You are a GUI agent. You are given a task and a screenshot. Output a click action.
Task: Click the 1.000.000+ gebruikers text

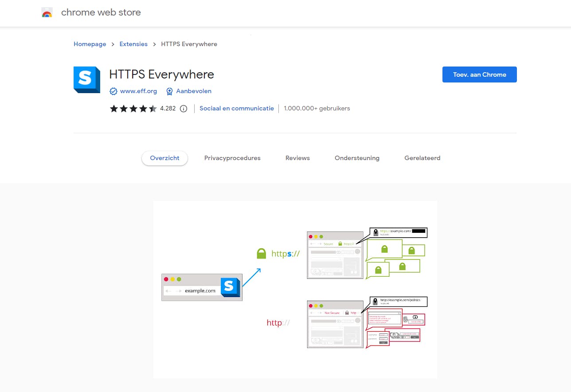coord(317,108)
